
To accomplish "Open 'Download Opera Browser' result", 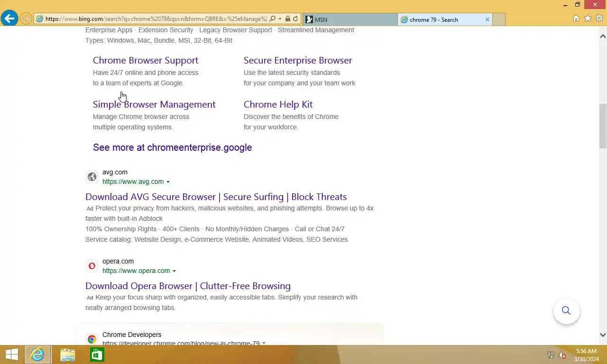I will coord(188,286).
